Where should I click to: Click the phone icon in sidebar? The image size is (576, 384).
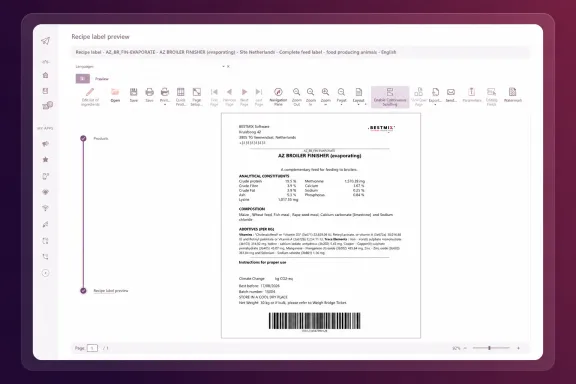tap(46, 256)
